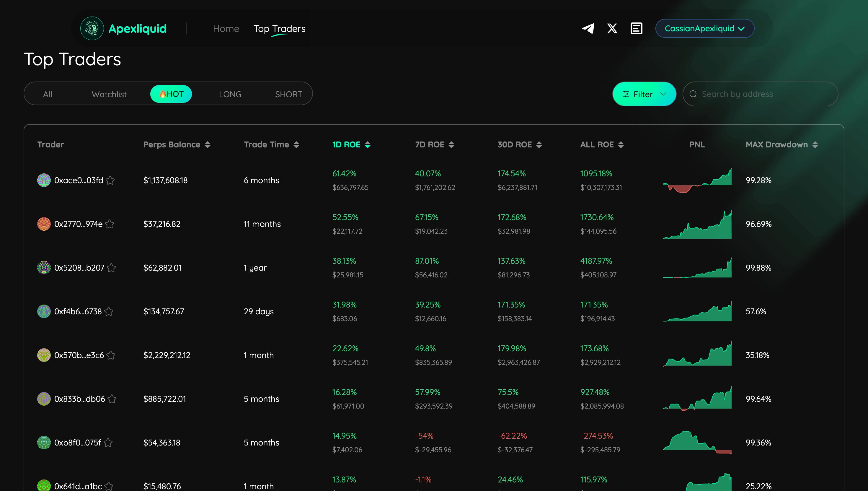
Task: Go to the Home page link
Action: point(226,29)
